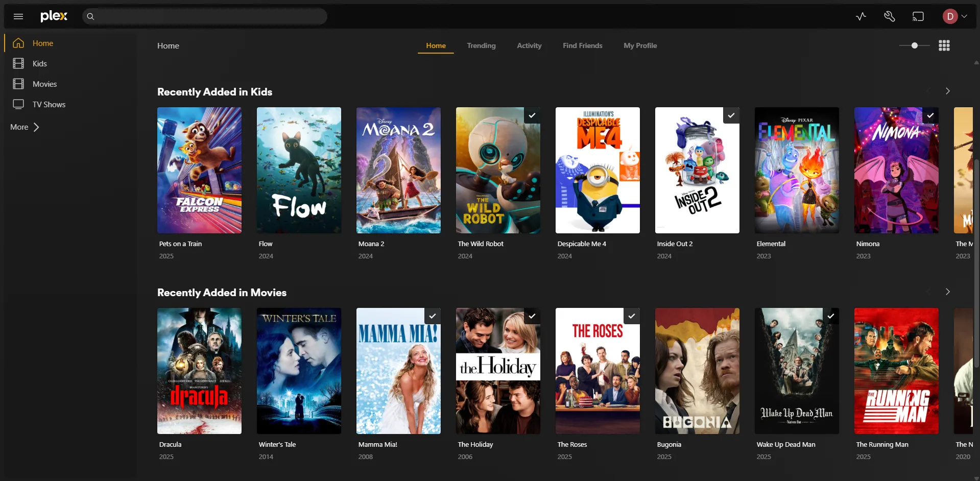Go to Home in the sidebar
Image resolution: width=980 pixels, height=481 pixels.
43,43
